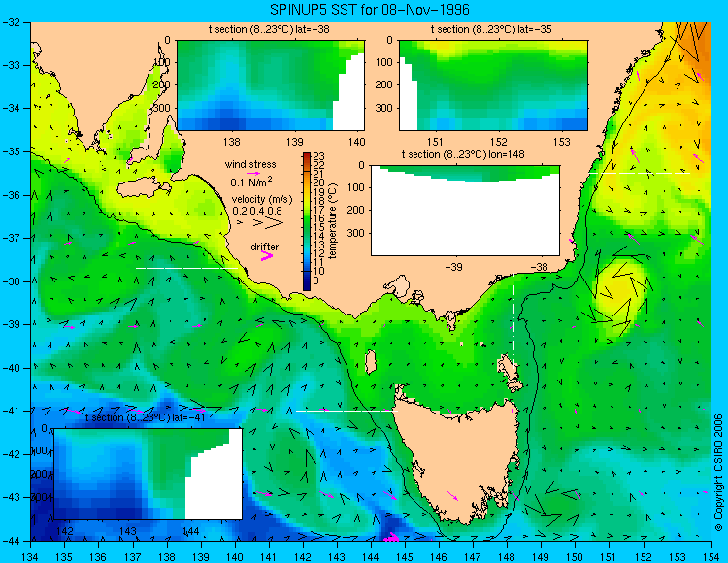728x563 pixels.
Task: Click Kangaroo Island on the map
Action: point(142,189)
